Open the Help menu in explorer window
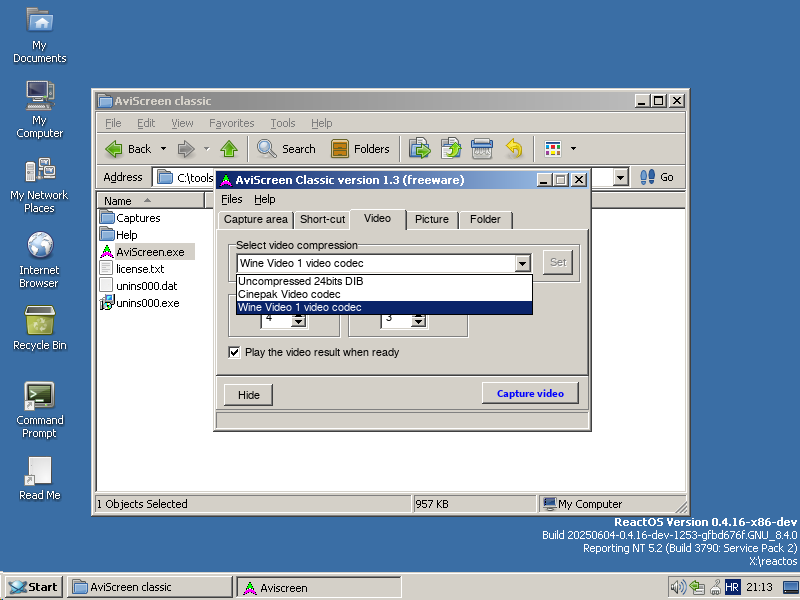The height and width of the screenshot is (600, 800). pos(321,123)
